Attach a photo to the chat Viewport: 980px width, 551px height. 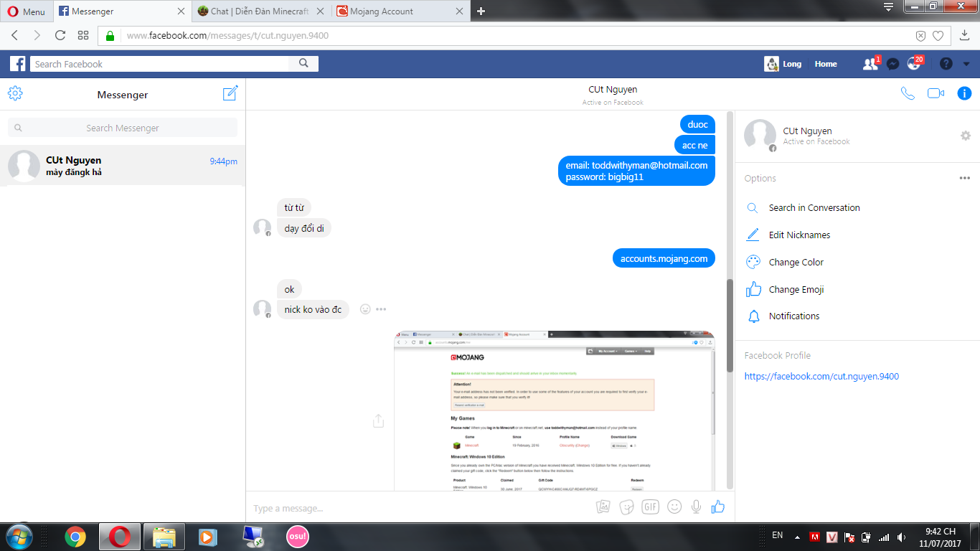(603, 507)
